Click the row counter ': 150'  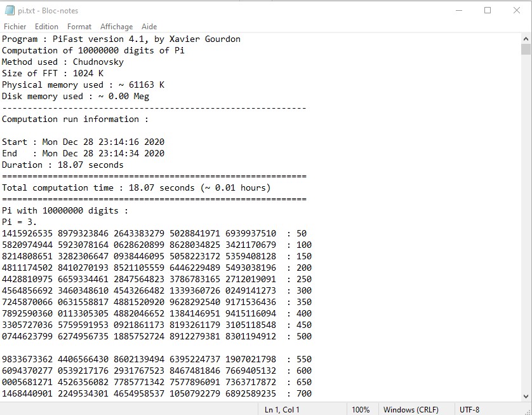click(299, 256)
